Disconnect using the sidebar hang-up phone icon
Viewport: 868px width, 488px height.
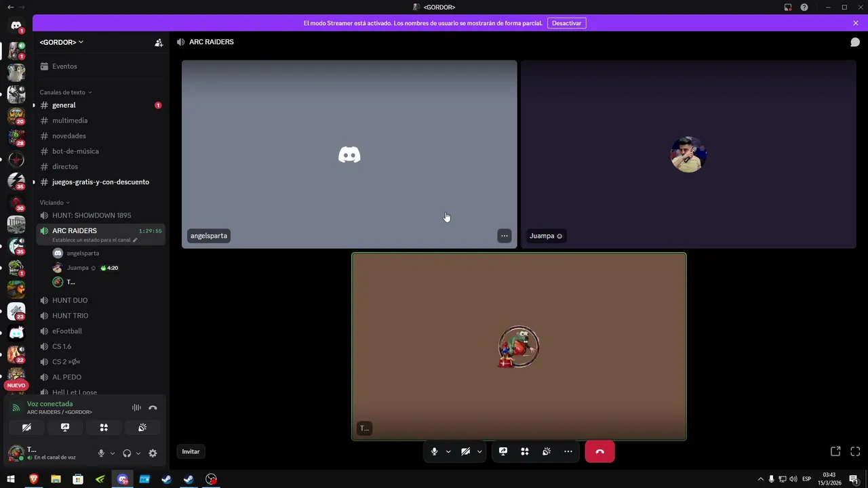click(x=153, y=407)
